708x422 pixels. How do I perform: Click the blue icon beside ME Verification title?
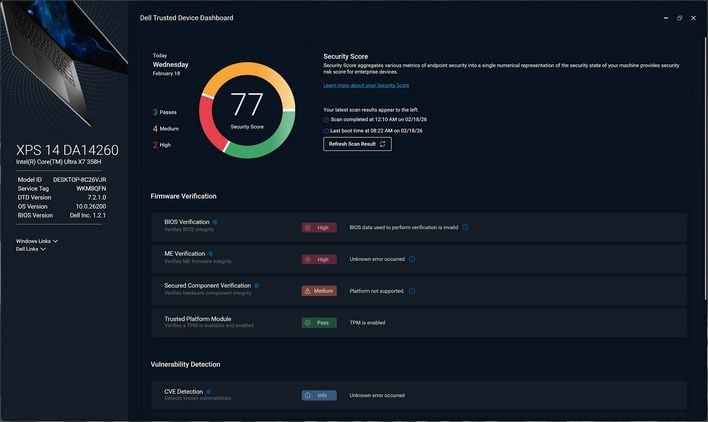click(211, 254)
